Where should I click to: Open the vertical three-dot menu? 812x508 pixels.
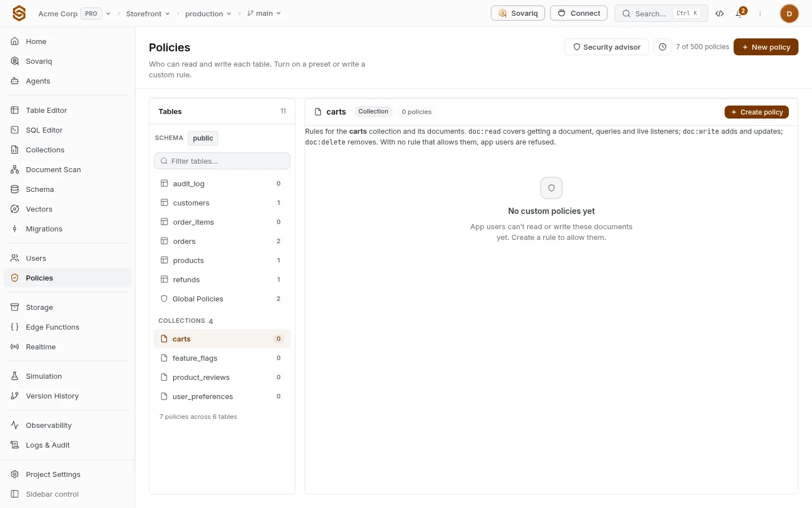(760, 14)
